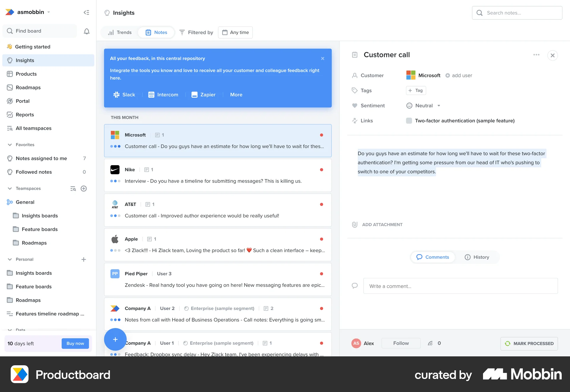
Task: Connect the Slack integration
Action: coord(124,95)
